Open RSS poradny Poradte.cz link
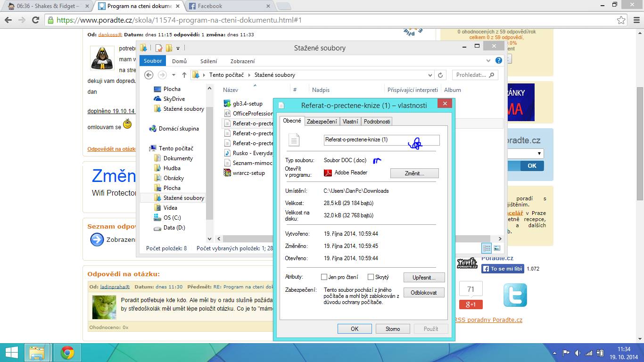Screen dimensions: 644x362 click(488, 320)
